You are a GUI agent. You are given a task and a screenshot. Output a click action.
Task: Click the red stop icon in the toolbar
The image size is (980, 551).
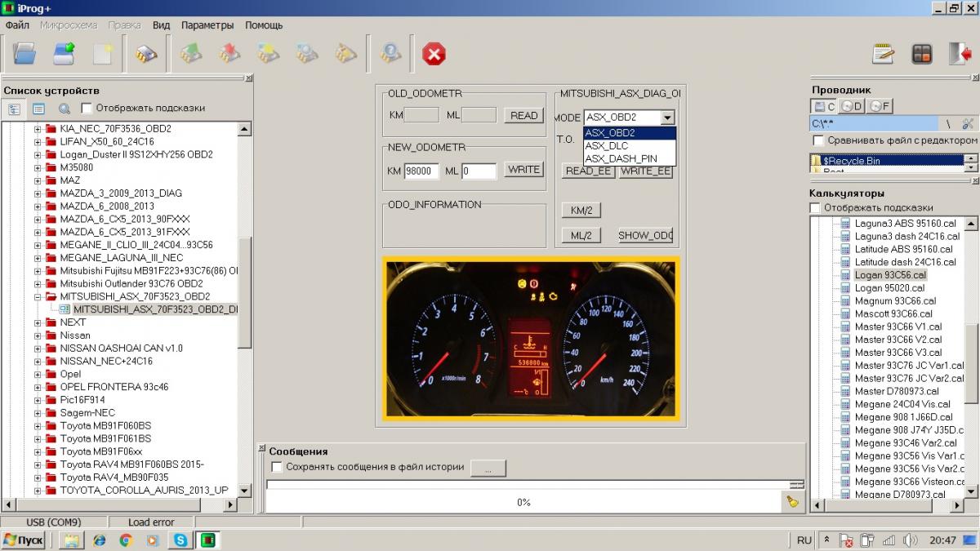[434, 55]
